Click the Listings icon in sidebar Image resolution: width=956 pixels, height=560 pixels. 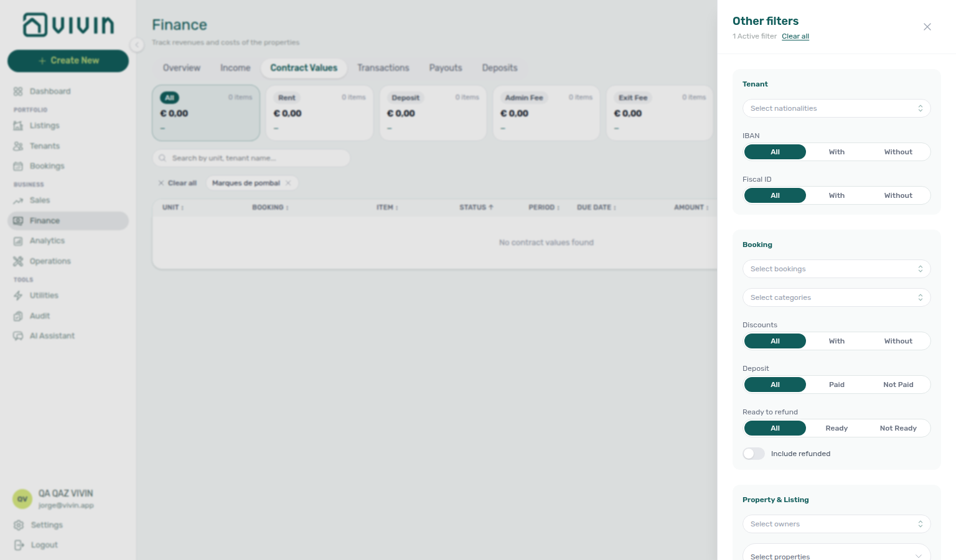tap(18, 126)
